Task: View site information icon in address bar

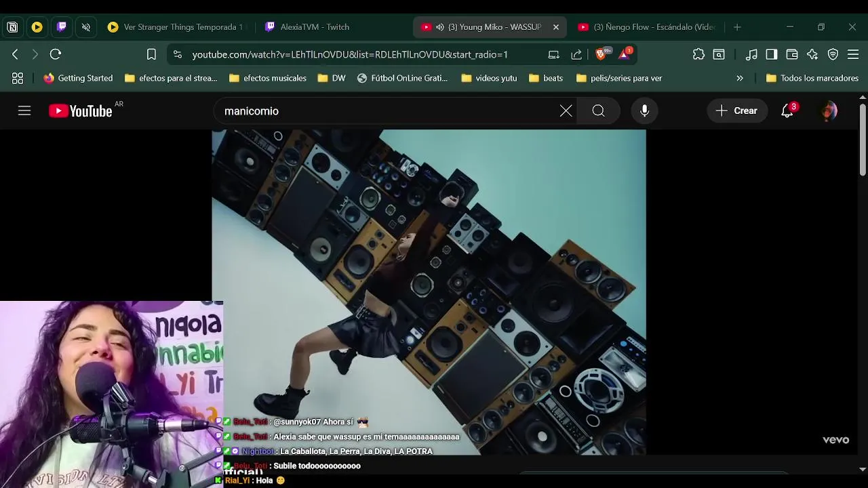Action: tap(178, 54)
